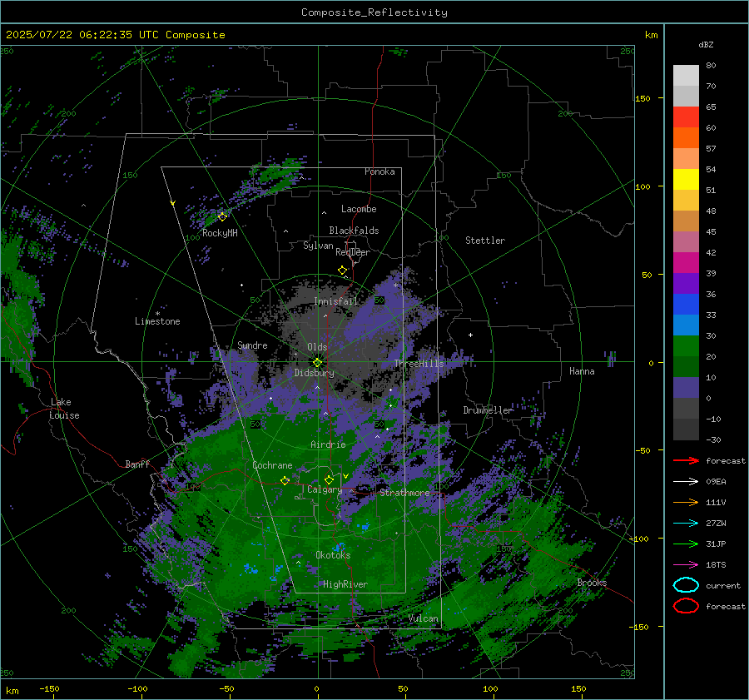Pick the pink swatch below 45 dBZ
This screenshot has width=749, height=700.
pos(686,241)
